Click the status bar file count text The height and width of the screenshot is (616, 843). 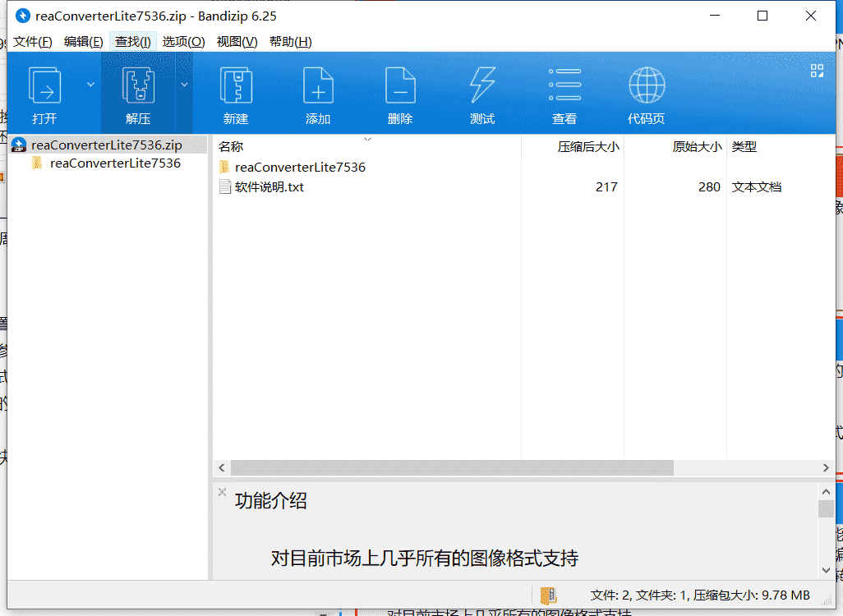coord(700,595)
